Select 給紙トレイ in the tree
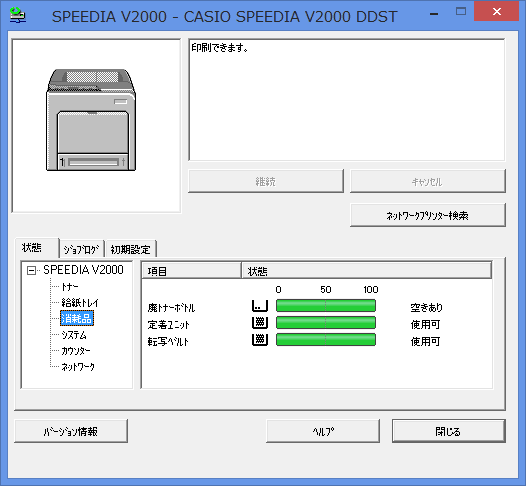526x486 pixels. (x=80, y=303)
